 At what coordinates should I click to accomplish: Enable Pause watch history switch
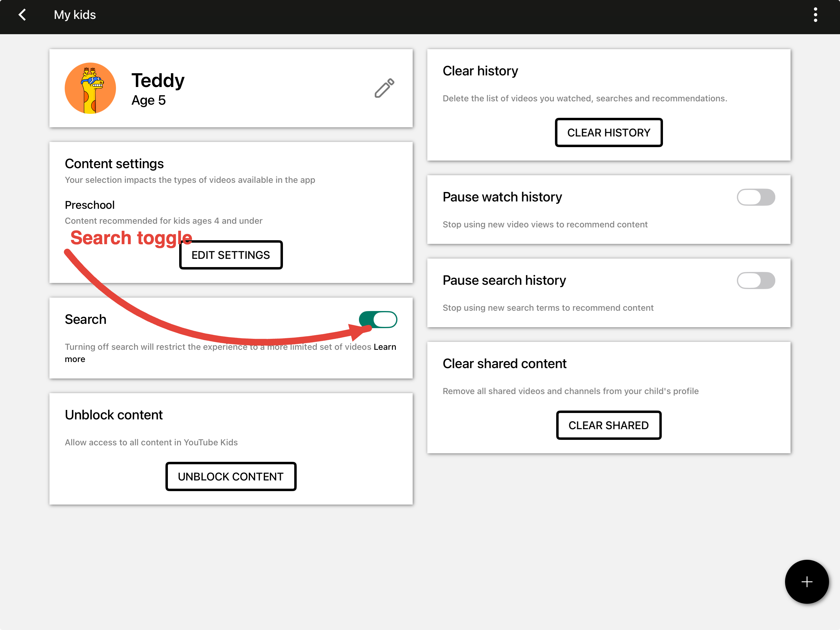point(755,197)
